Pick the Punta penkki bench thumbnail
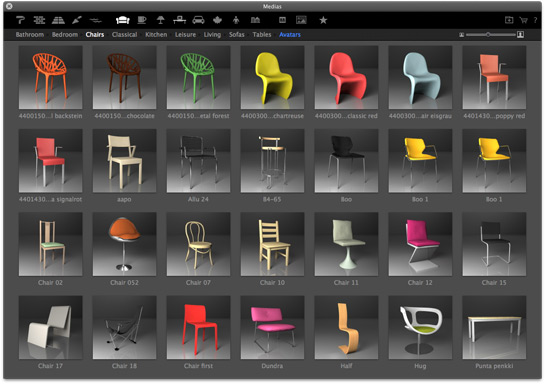This screenshot has height=384, width=545. (x=494, y=327)
